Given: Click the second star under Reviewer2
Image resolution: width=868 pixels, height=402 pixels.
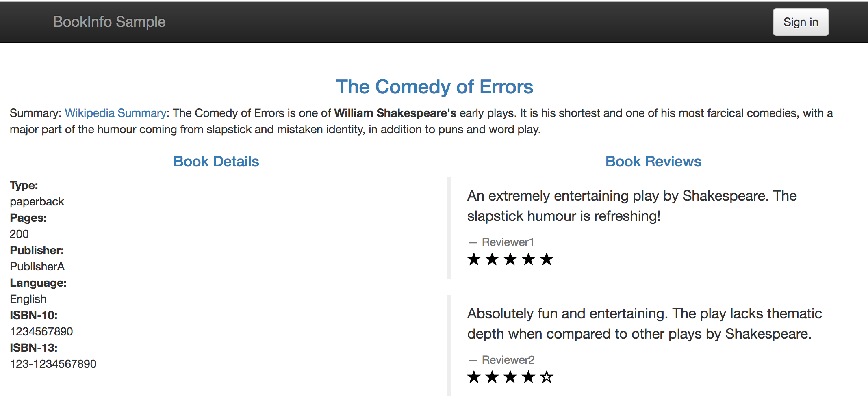Looking at the screenshot, I should click(492, 377).
